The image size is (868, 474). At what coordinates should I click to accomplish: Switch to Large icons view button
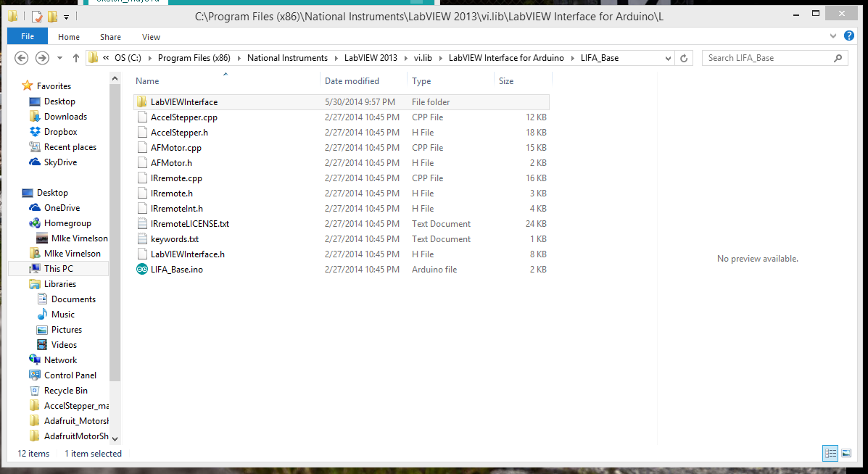(846, 454)
